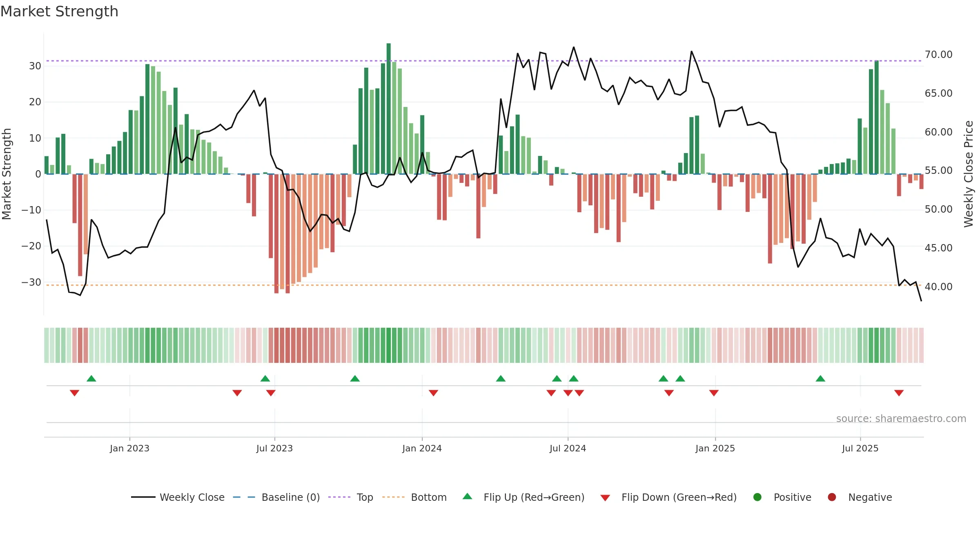Select the Flip Up marker in spring 2024
This screenshot has width=980, height=551.
(x=501, y=378)
